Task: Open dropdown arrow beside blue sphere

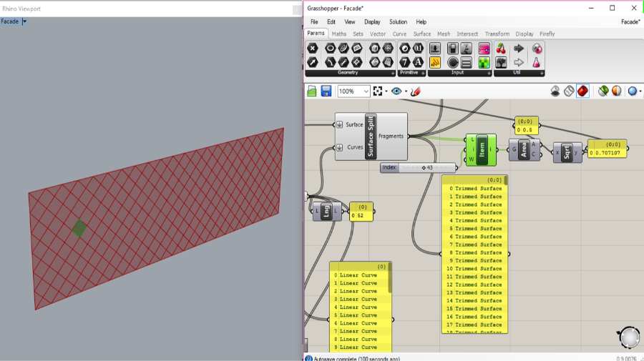Action: tap(640, 91)
